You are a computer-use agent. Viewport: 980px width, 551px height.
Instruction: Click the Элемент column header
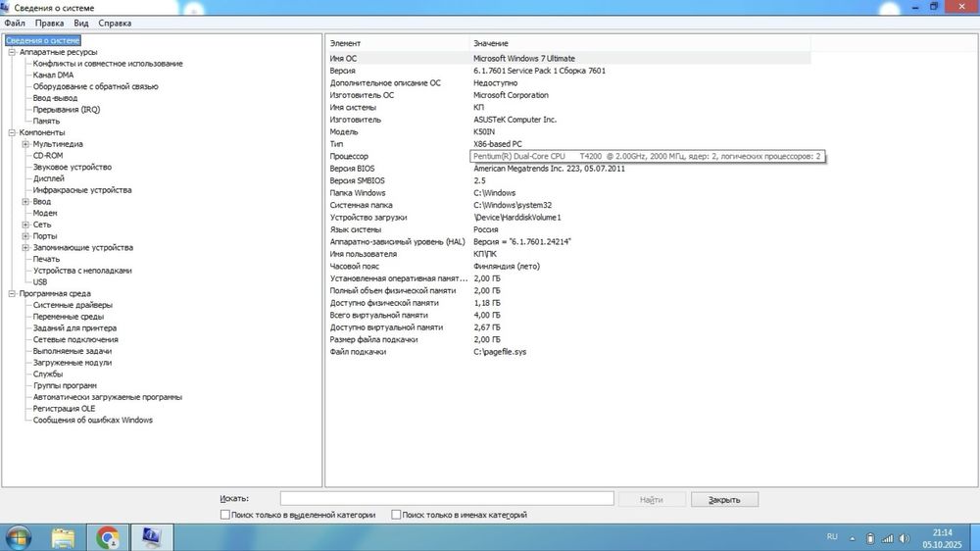pos(398,43)
